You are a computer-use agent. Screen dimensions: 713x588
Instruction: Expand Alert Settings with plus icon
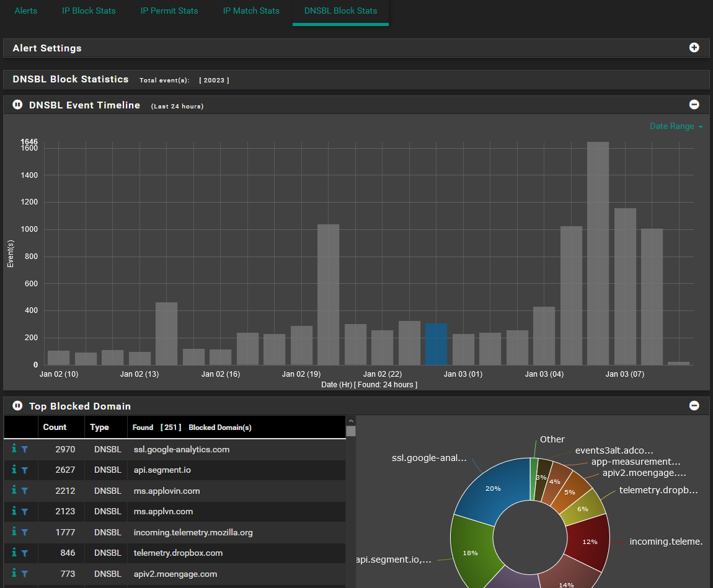[x=694, y=48]
